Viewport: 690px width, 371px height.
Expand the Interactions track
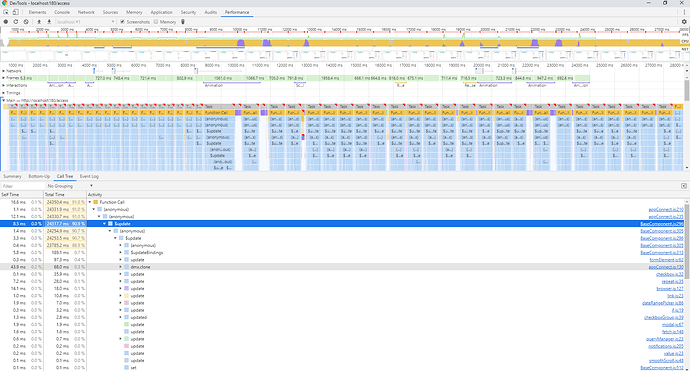click(4, 85)
